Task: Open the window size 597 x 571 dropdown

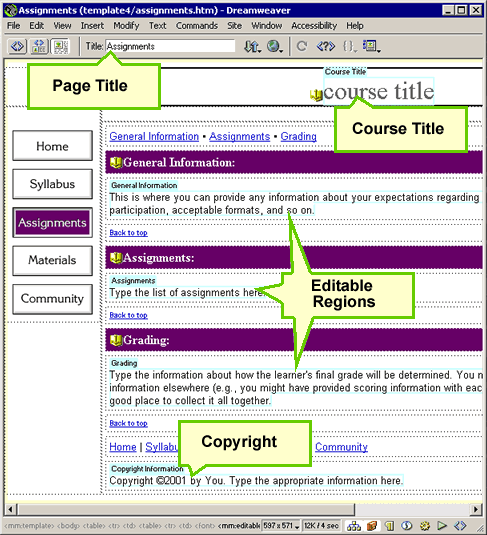Action: tap(281, 526)
